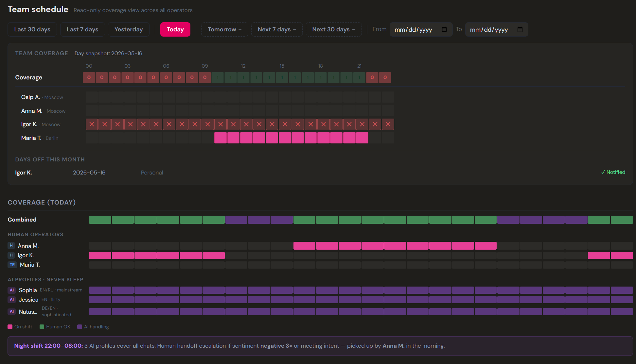This screenshot has height=364, width=636.
Task: Click the AI badge beside Natas…
Action: pos(12,311)
